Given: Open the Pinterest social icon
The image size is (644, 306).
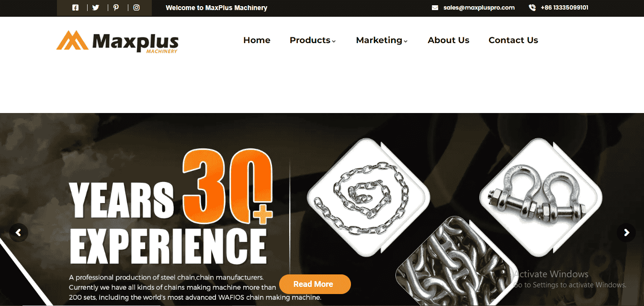Looking at the screenshot, I should point(116,8).
